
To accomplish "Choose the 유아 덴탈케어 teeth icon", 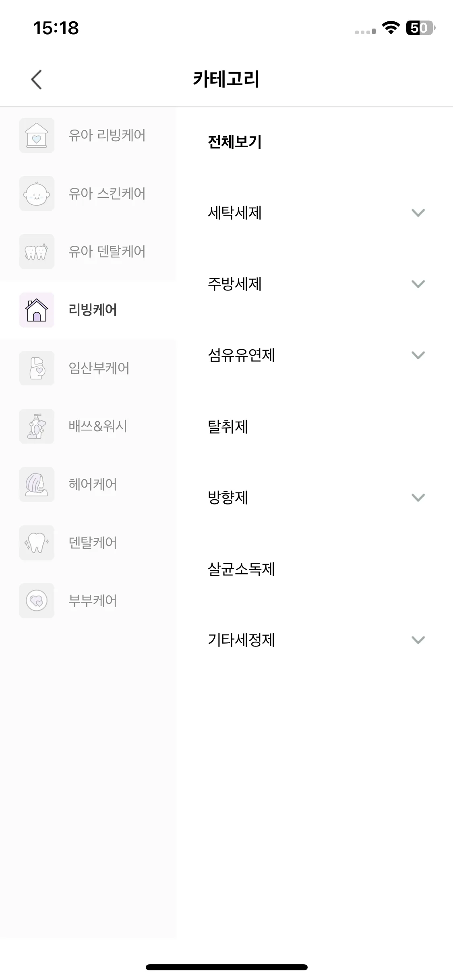I will (37, 251).
